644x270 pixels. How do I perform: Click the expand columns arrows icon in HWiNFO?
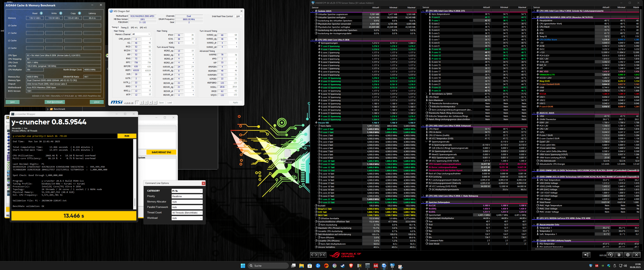point(314,255)
